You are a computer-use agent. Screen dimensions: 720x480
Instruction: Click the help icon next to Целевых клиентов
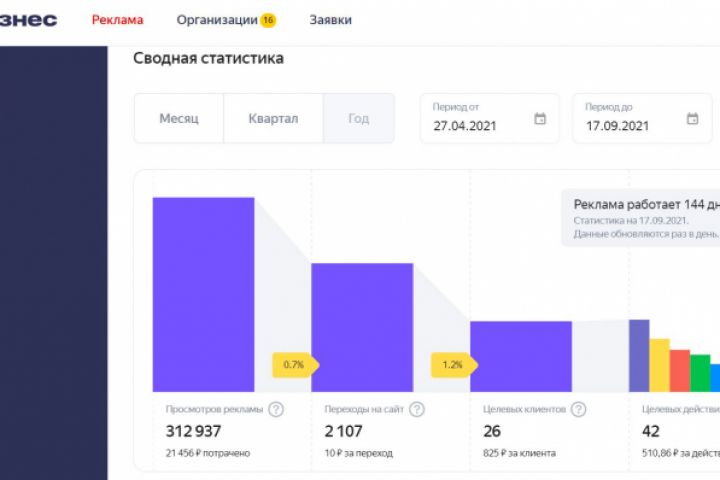tap(579, 409)
